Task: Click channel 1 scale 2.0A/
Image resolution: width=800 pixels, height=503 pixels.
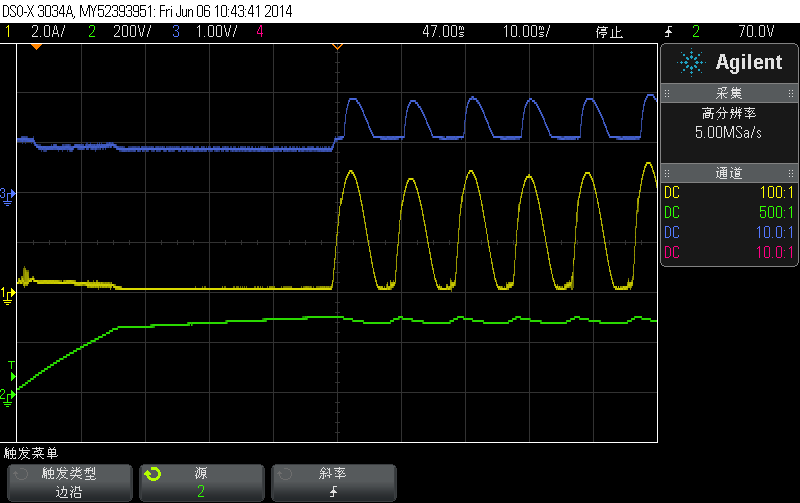Action: [48, 32]
